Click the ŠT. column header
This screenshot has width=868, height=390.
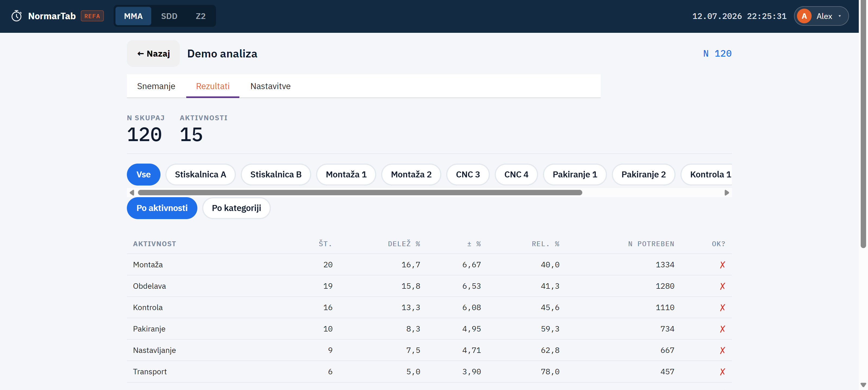pyautogui.click(x=326, y=244)
